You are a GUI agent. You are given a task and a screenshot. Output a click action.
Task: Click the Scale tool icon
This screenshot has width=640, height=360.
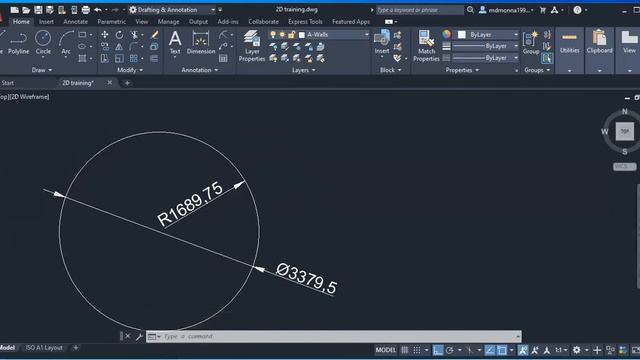point(119,58)
